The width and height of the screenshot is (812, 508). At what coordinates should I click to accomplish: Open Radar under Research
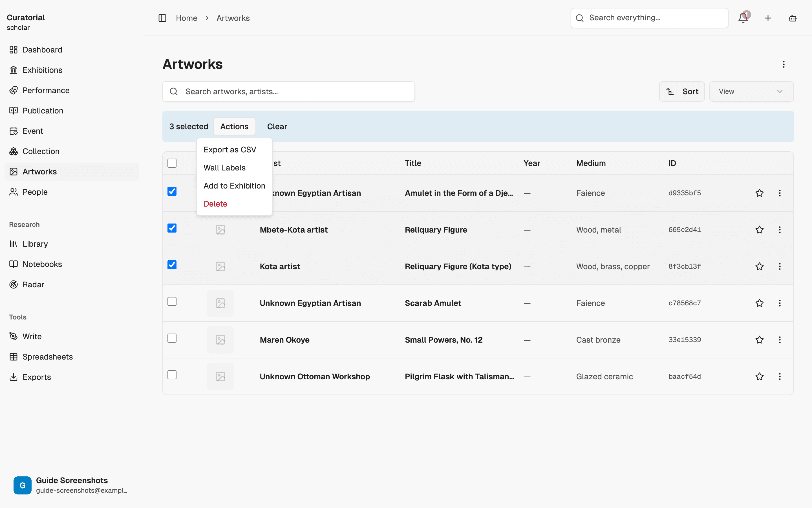point(72,284)
